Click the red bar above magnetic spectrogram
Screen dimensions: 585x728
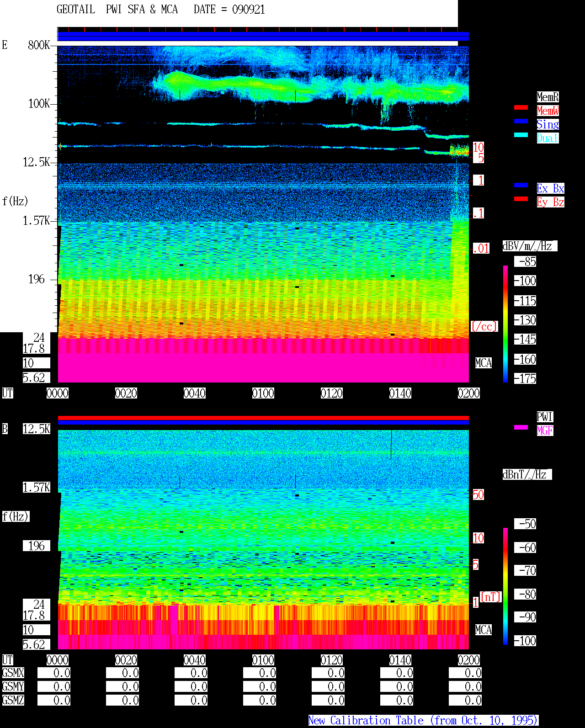263,418
